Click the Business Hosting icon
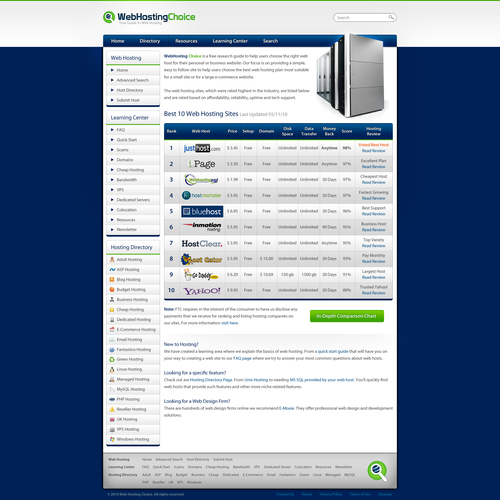Viewport: 500px width, 500px height. pos(112,299)
